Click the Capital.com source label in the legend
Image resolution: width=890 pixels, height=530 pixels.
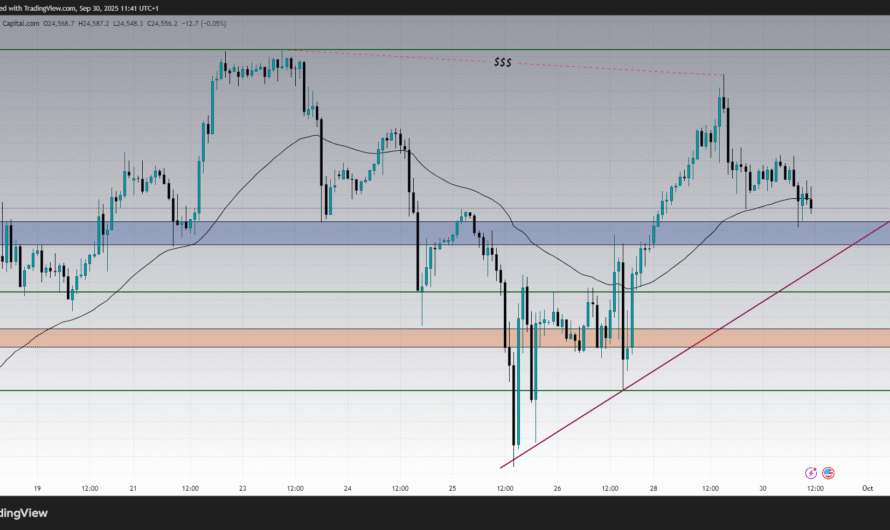[x=20, y=23]
